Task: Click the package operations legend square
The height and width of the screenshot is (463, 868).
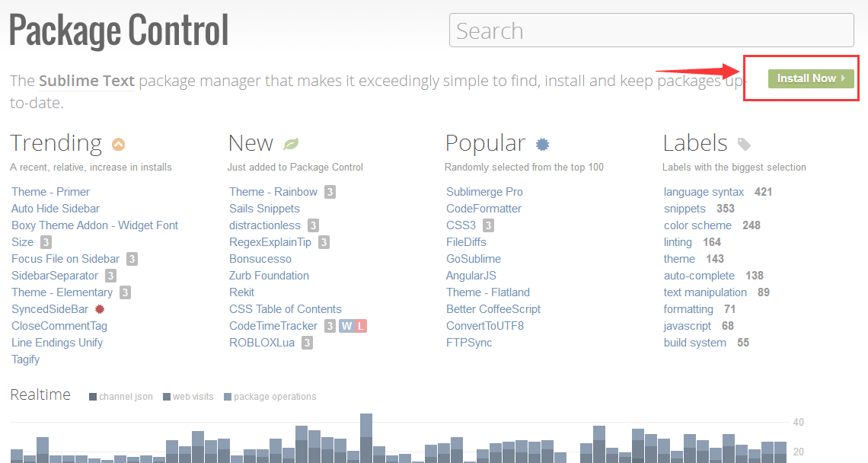Action: [x=228, y=397]
